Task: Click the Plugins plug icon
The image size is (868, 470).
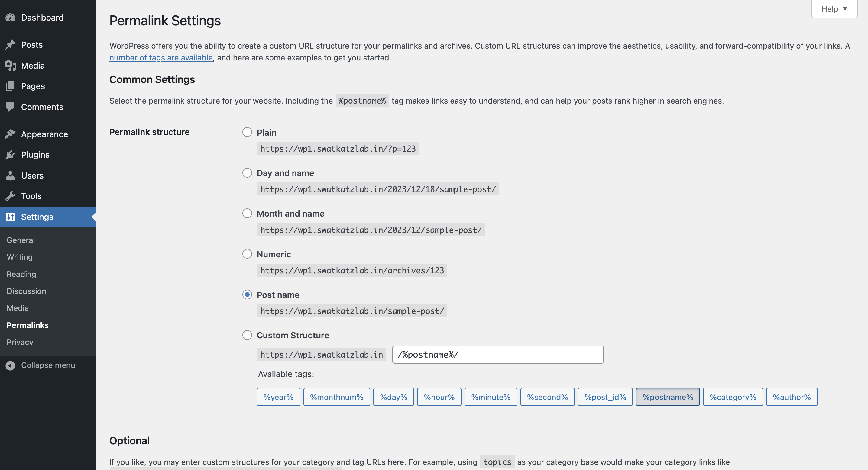Action: click(x=10, y=155)
